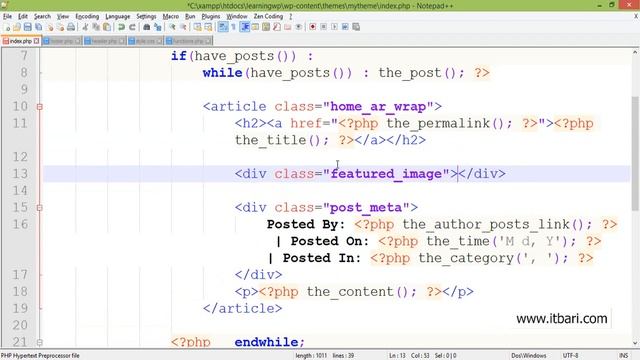The width and height of the screenshot is (640, 360).
Task: Open the Plugins menu
Action: pyautogui.click(x=211, y=16)
